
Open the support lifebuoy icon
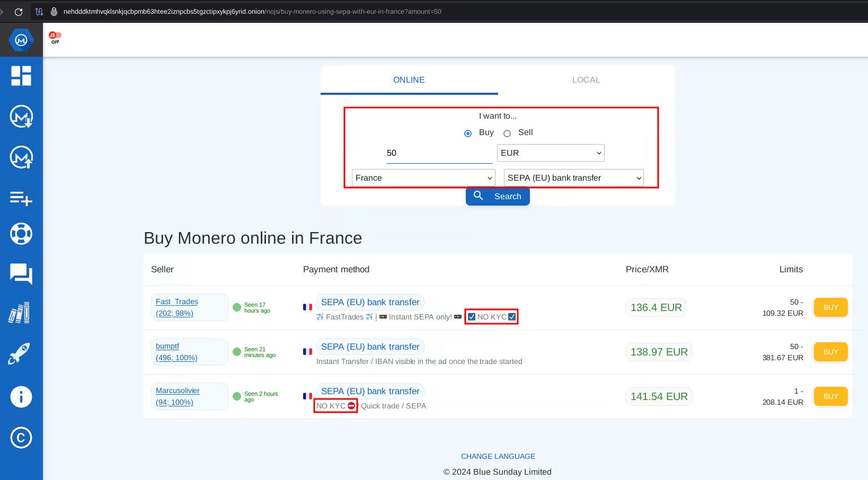point(21,234)
